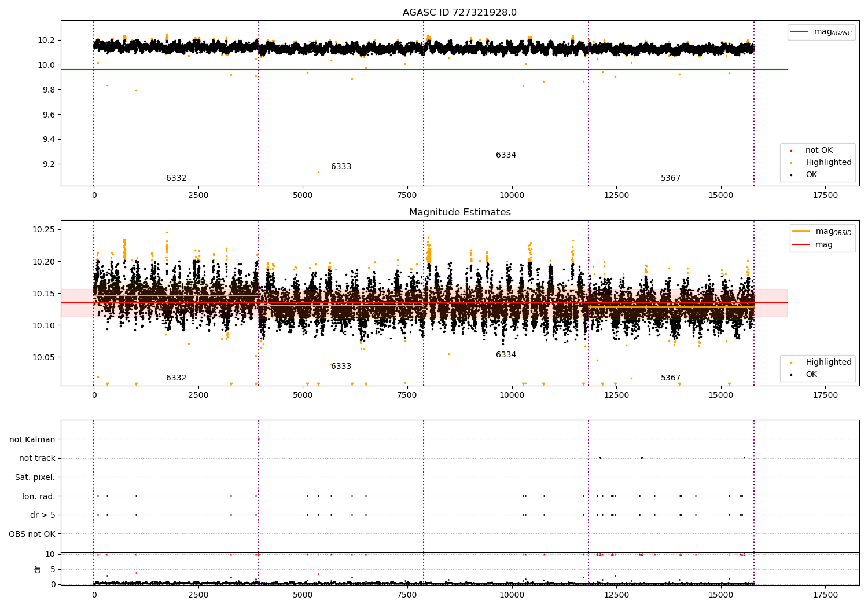Click the 10.20 y-axis tick in middle plot
The image size is (868, 608).
(x=44, y=262)
